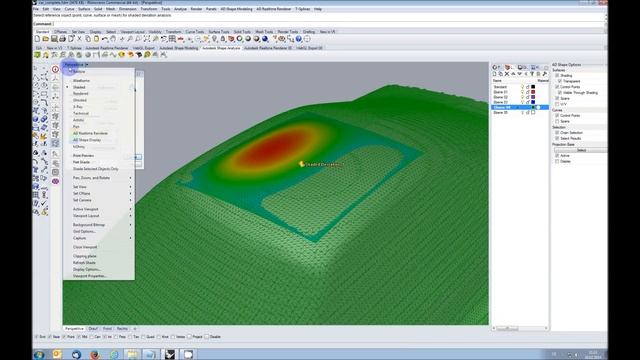640x360 pixels.
Task: Open the Surface menu in menu bar
Action: (84, 9)
